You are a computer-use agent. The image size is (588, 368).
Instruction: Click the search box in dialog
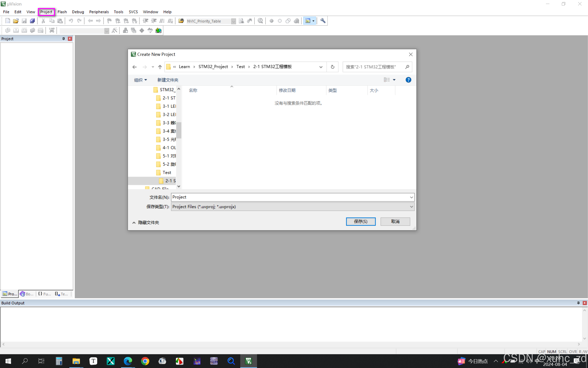(x=377, y=67)
